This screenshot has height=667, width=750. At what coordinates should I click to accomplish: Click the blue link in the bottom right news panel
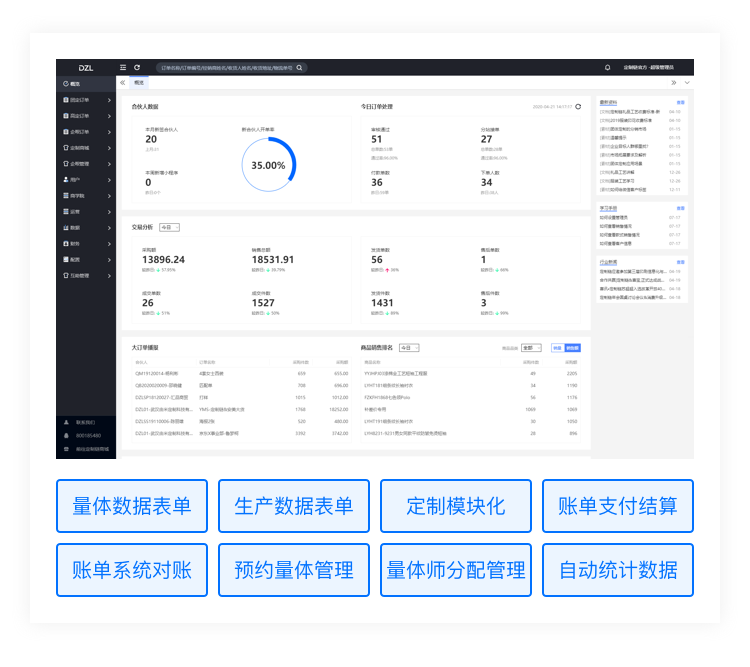(681, 262)
